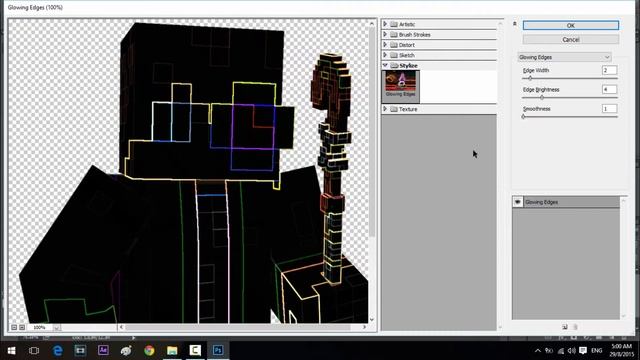Click the preview horizontal scrollbar
Screen dimensions: 640x360
coord(238,327)
